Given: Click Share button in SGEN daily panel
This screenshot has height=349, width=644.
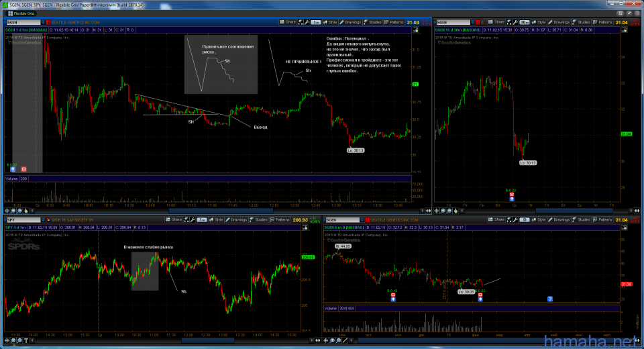Looking at the screenshot, I should click(496, 220).
